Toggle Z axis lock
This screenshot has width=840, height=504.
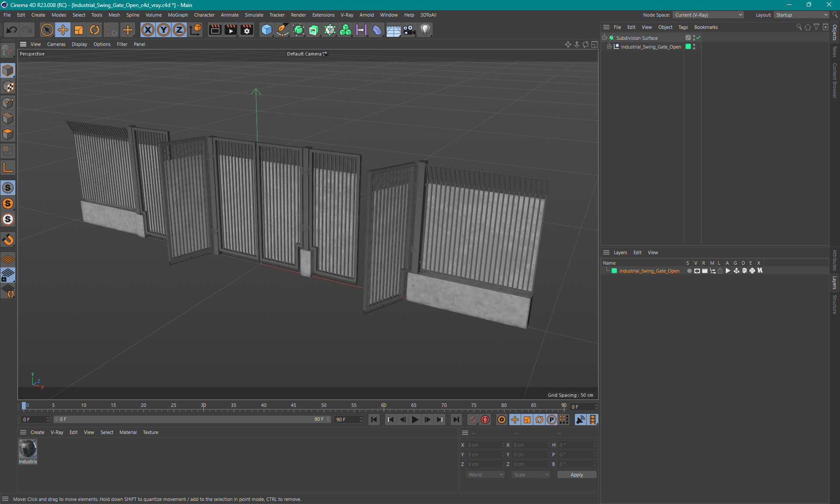click(x=179, y=30)
